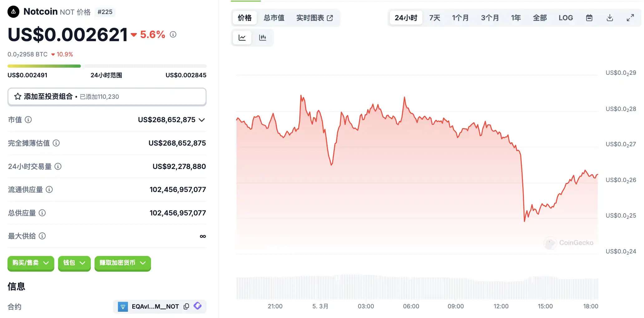644x318 pixels.
Task: Click contract address EQAvl...M__NOT
Action: click(155, 306)
